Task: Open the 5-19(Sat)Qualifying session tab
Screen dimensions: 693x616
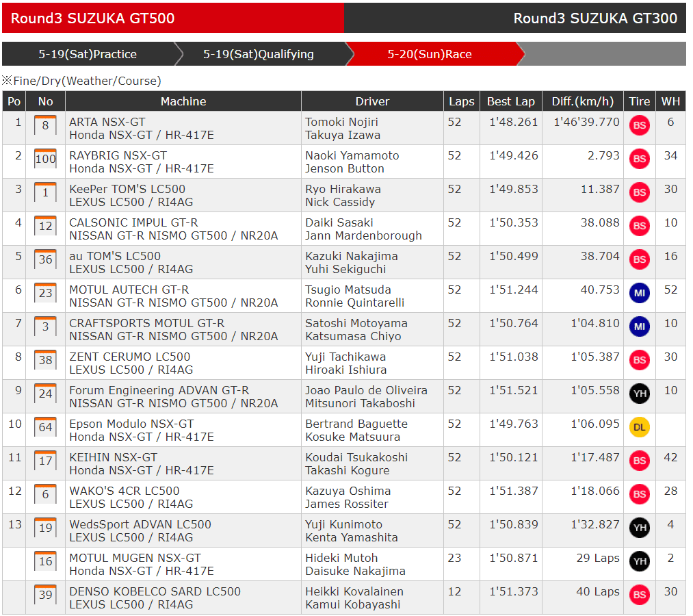Action: click(259, 54)
